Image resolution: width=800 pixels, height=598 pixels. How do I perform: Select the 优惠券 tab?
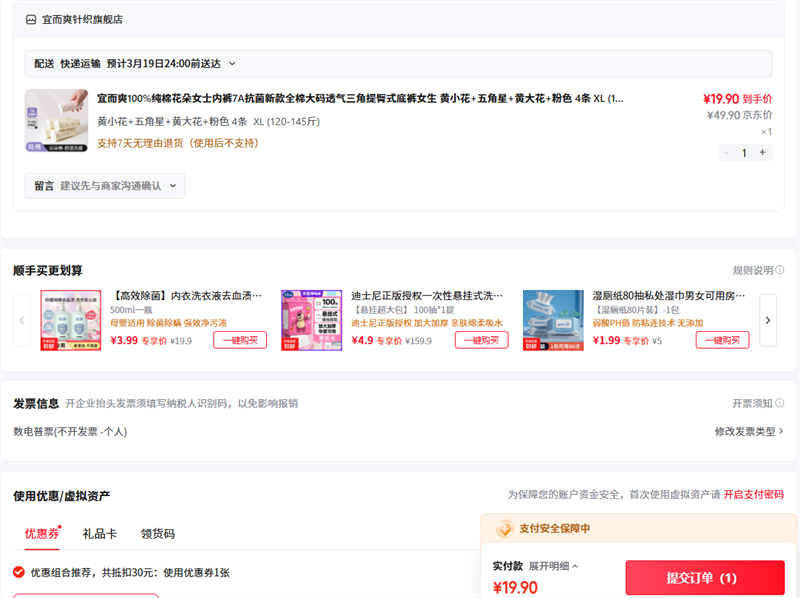(41, 534)
